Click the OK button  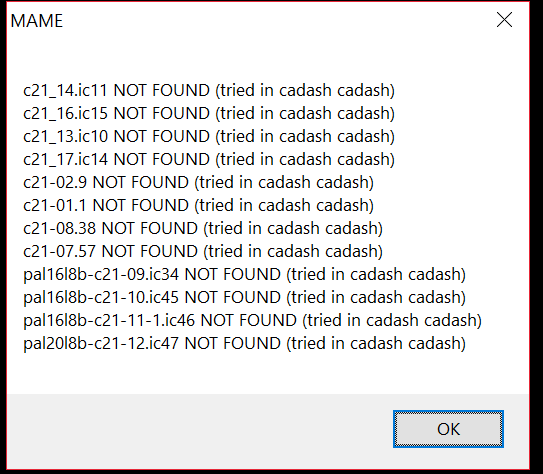(448, 429)
